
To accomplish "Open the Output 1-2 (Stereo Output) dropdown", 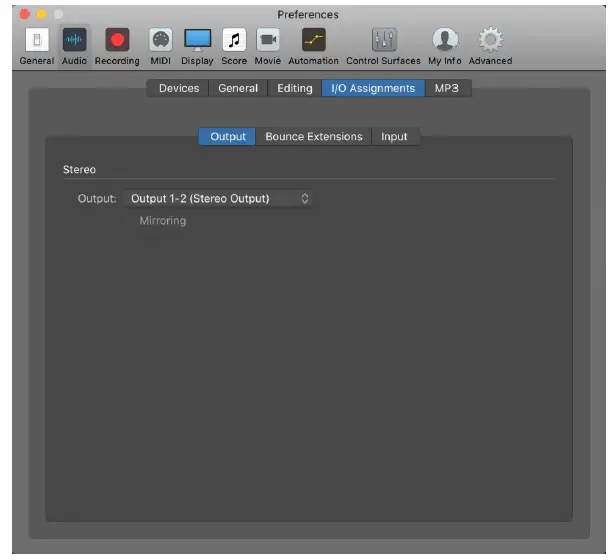I will [x=218, y=199].
